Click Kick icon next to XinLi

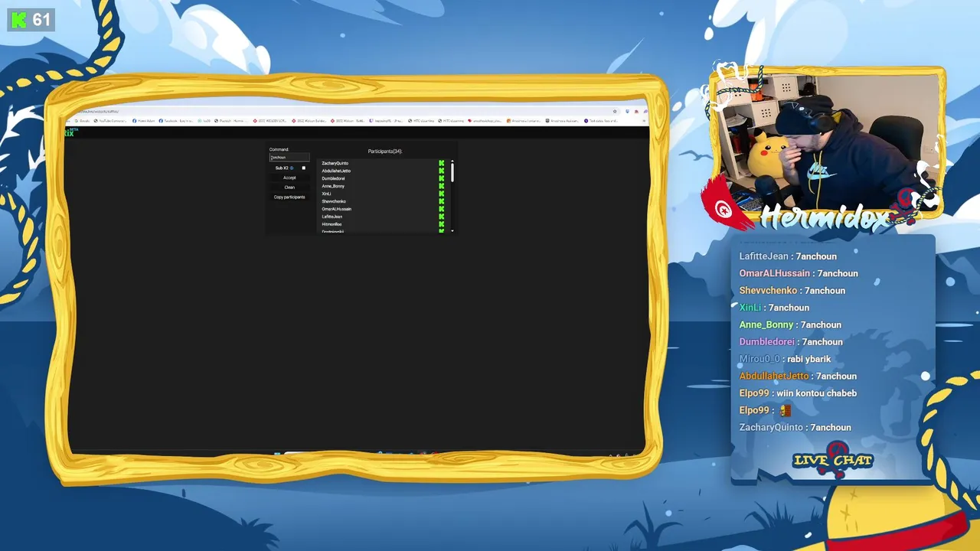coord(442,194)
